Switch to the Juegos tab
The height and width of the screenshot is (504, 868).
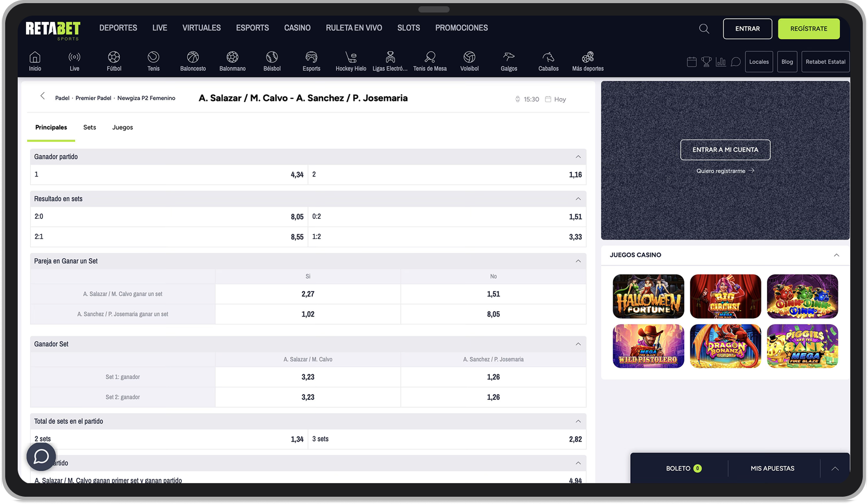tap(123, 128)
